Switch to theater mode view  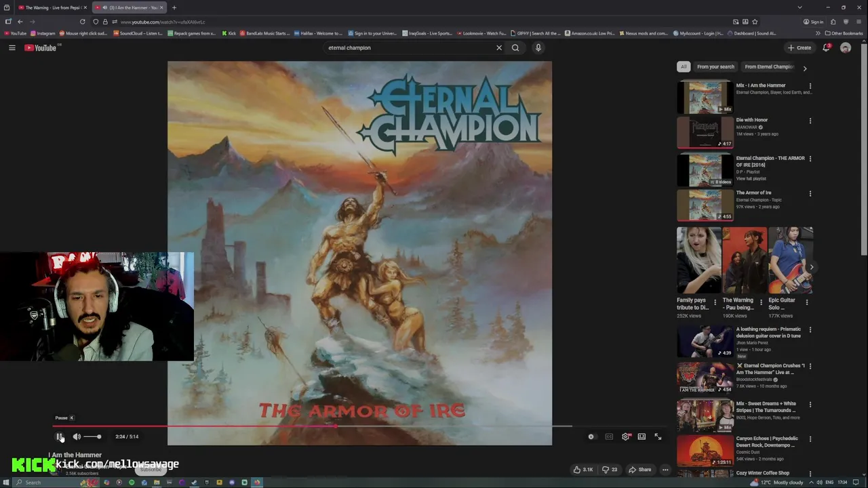642,436
